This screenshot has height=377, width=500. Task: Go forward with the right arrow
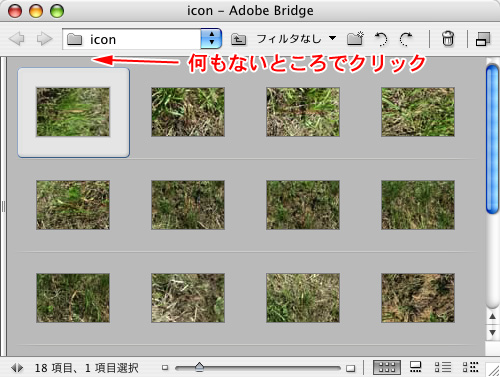(44, 39)
